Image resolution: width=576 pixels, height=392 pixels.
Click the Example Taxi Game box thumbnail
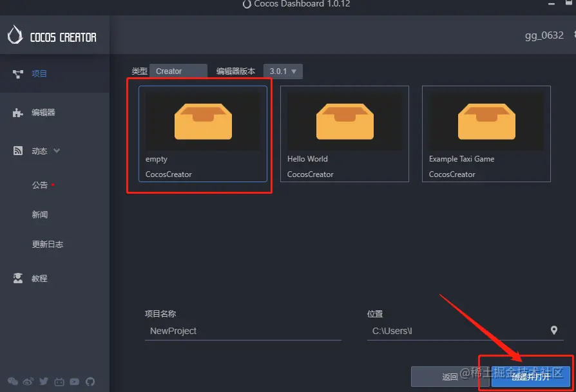tap(486, 121)
